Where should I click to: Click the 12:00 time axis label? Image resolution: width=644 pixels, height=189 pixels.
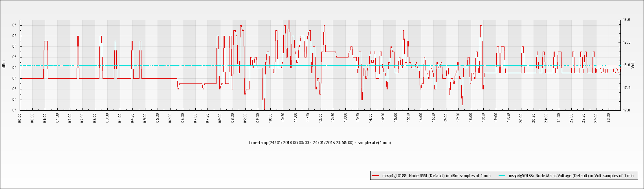(321, 118)
